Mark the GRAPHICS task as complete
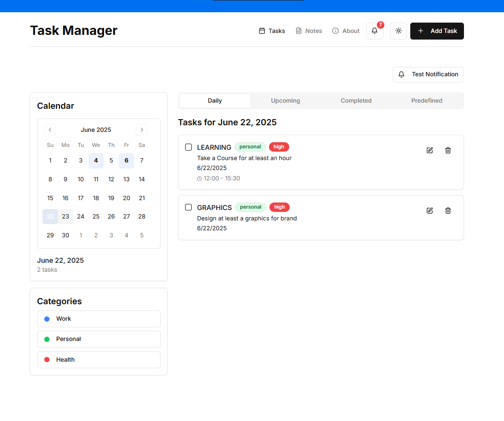 coord(188,207)
